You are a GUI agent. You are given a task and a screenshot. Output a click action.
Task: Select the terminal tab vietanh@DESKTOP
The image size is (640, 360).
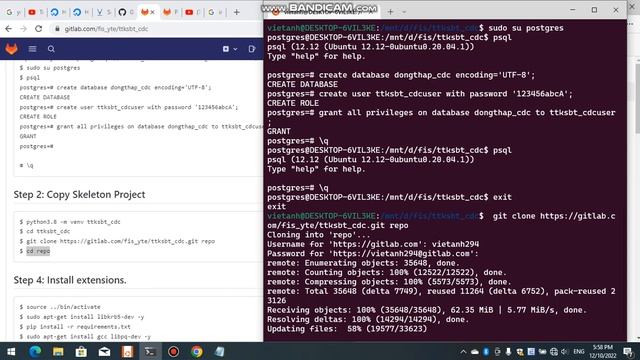pos(322,12)
